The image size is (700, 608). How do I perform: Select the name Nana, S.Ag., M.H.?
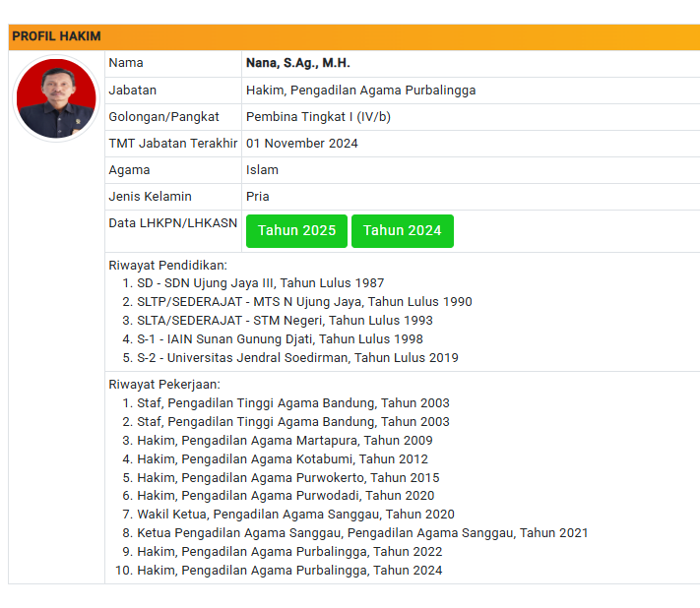297,63
